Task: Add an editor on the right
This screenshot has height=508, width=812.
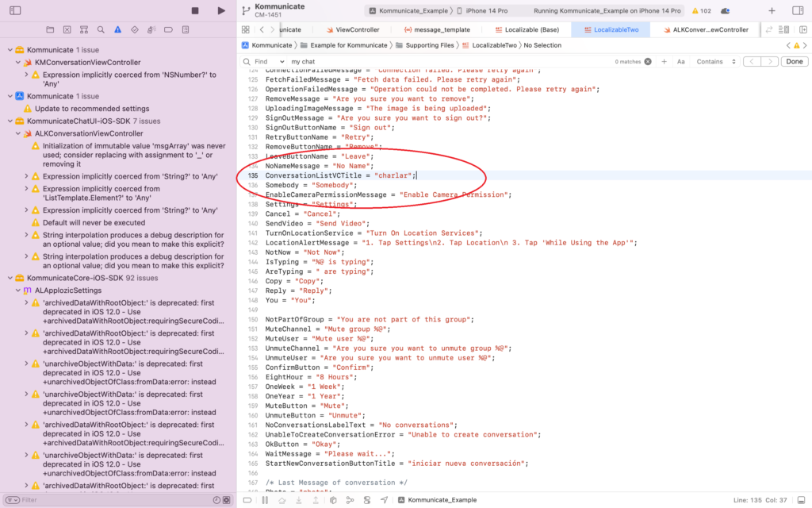Action: (803, 29)
